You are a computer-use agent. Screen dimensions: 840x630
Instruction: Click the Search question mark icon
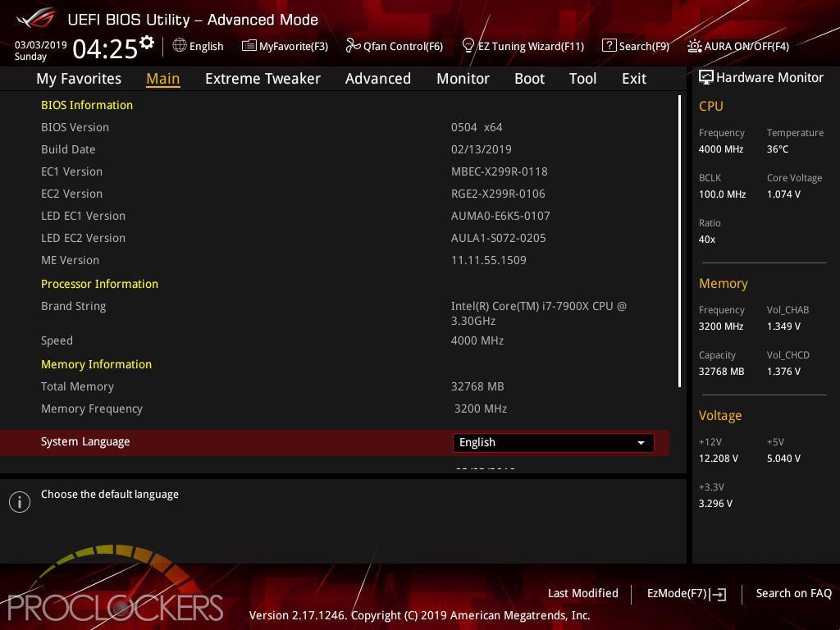click(x=609, y=46)
